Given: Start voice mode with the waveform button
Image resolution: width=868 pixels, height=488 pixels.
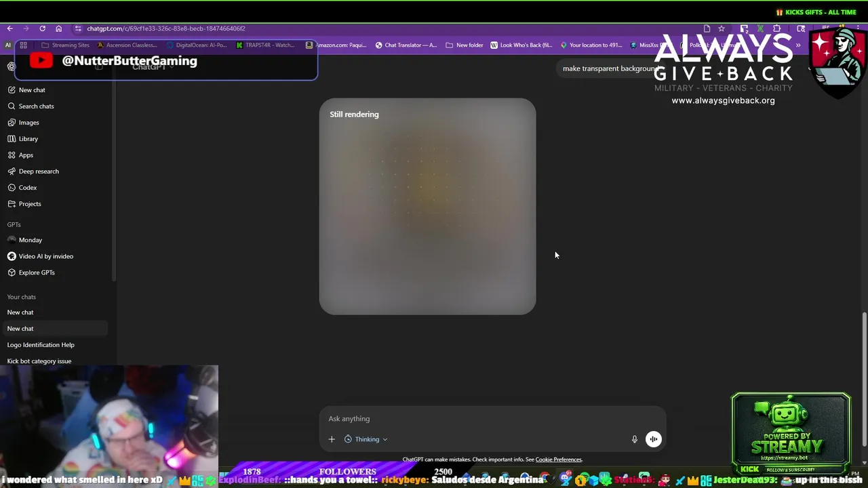Looking at the screenshot, I should pos(653,439).
